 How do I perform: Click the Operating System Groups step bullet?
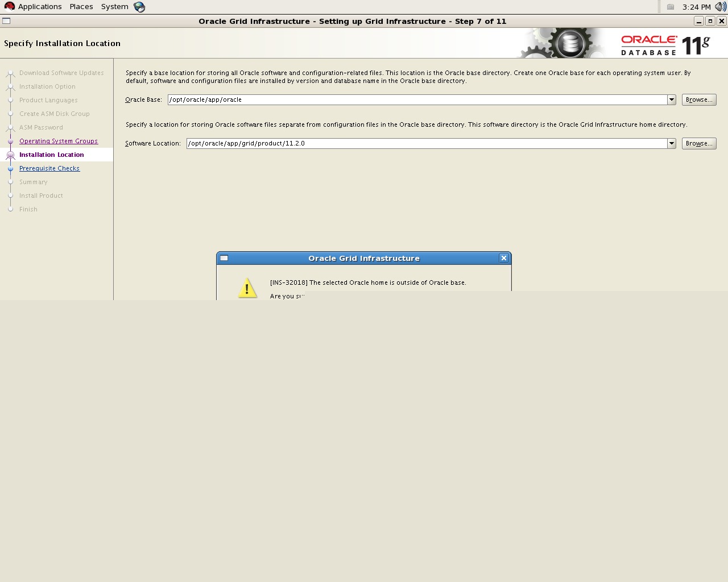(10, 141)
